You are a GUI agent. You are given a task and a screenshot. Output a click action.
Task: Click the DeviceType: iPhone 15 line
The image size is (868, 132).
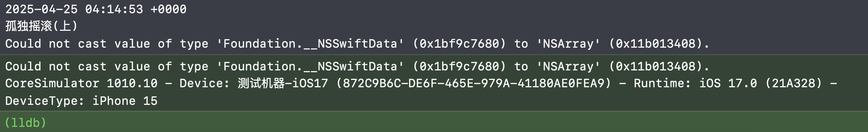click(81, 101)
